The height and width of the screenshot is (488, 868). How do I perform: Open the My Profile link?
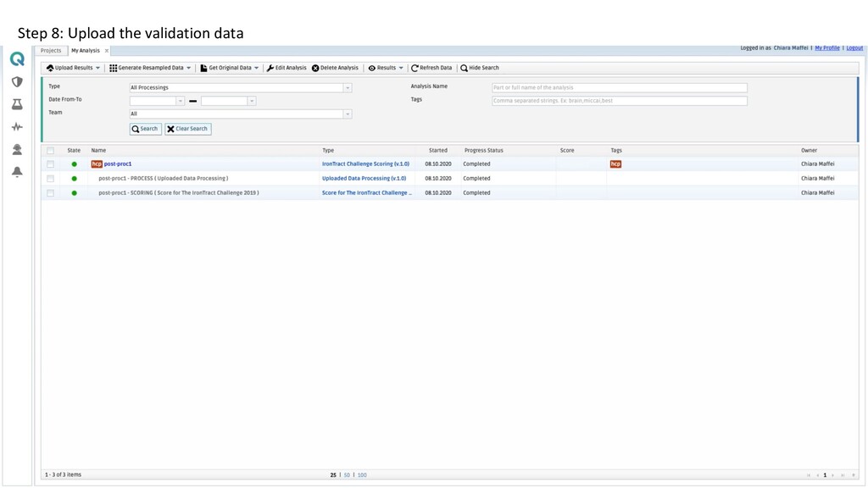pyautogui.click(x=827, y=48)
